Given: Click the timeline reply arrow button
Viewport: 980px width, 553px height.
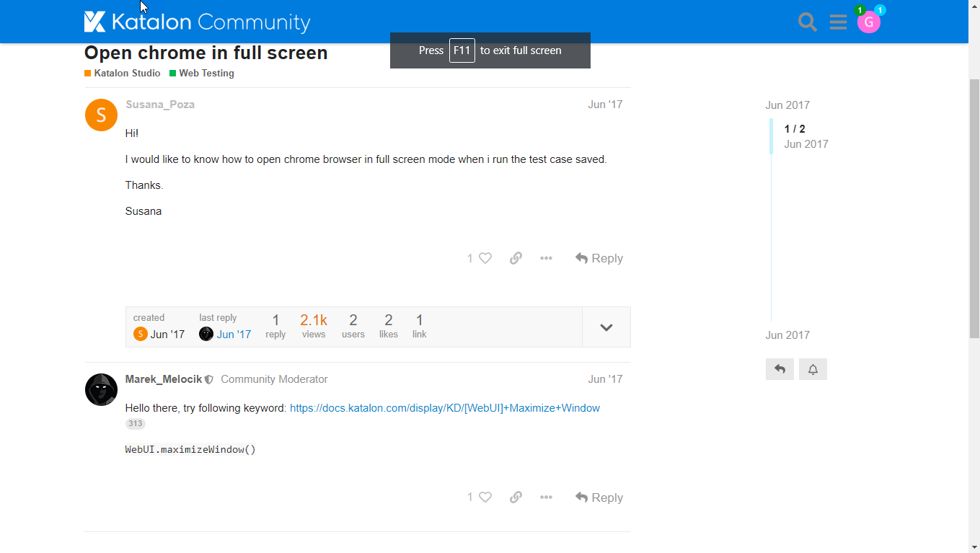Looking at the screenshot, I should tap(780, 369).
